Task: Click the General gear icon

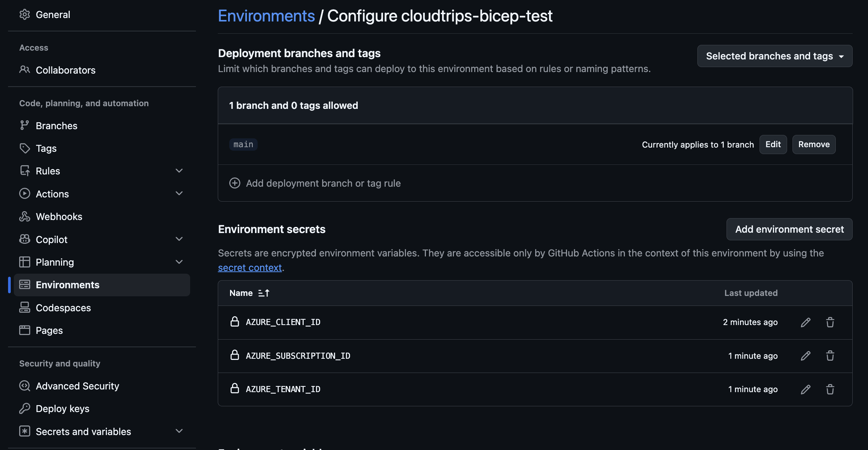Action: click(x=25, y=15)
